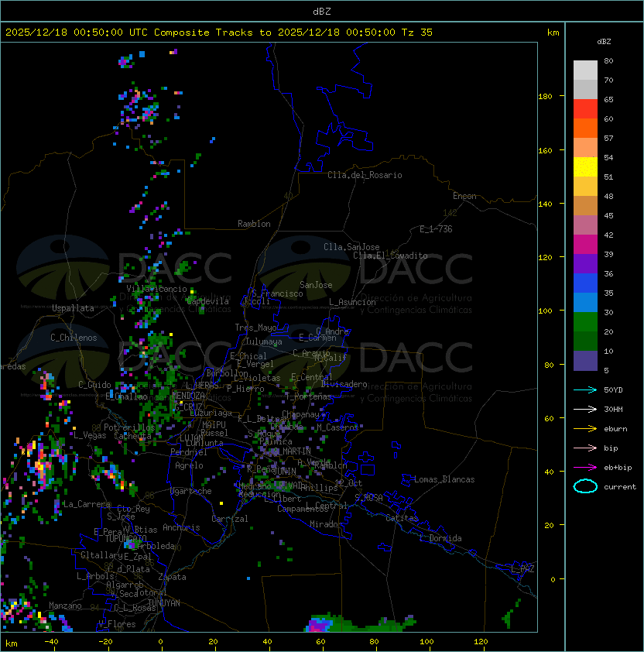Screen dimensions: 644x652
Task: Click the dBZ heading above the color scale
Action: (x=604, y=42)
